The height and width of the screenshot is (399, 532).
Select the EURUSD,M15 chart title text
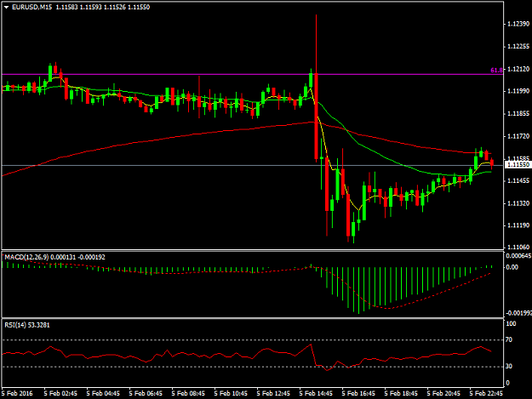point(31,7)
